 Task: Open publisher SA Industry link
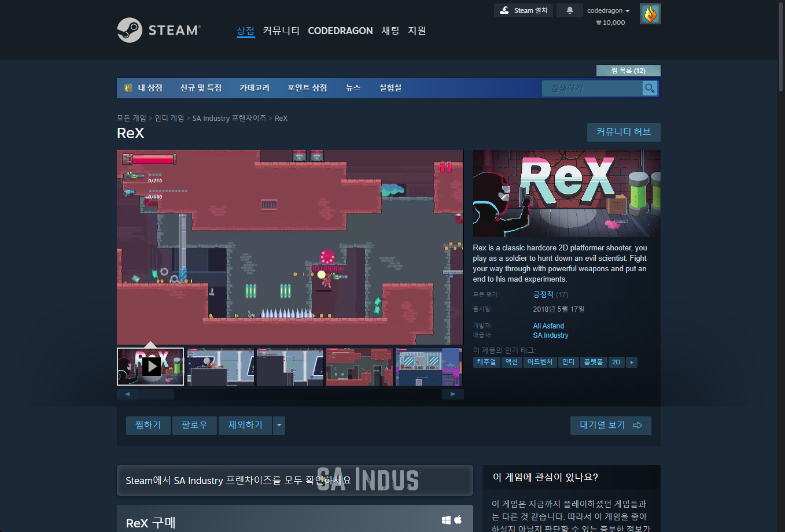pyautogui.click(x=551, y=335)
